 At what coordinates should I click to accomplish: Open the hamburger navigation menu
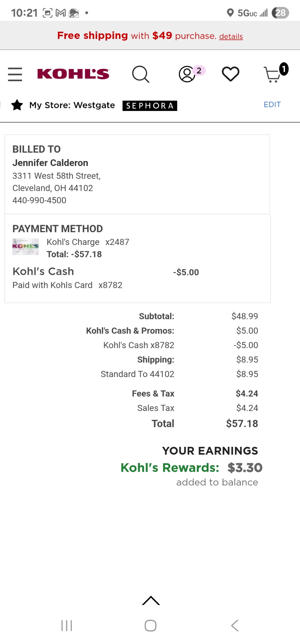(x=15, y=74)
